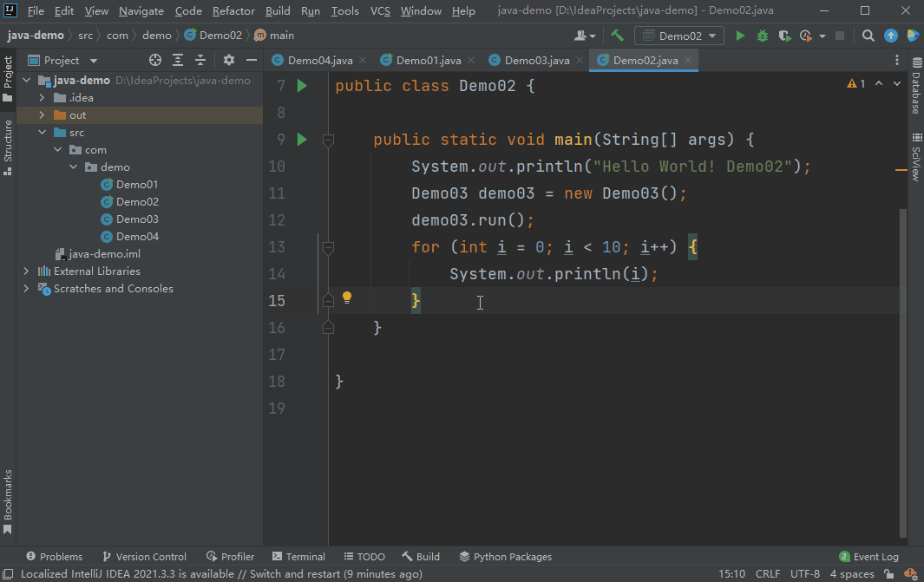The height and width of the screenshot is (582, 924).
Task: Click the Collapse All icon in Project panel
Action: pyautogui.click(x=200, y=60)
